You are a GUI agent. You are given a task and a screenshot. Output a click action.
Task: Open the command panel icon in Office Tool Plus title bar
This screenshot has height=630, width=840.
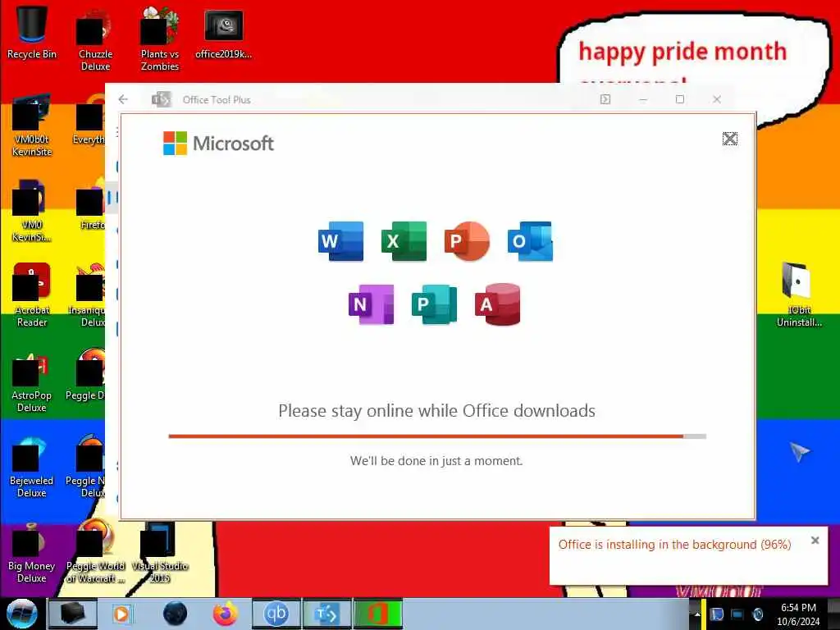click(x=605, y=99)
